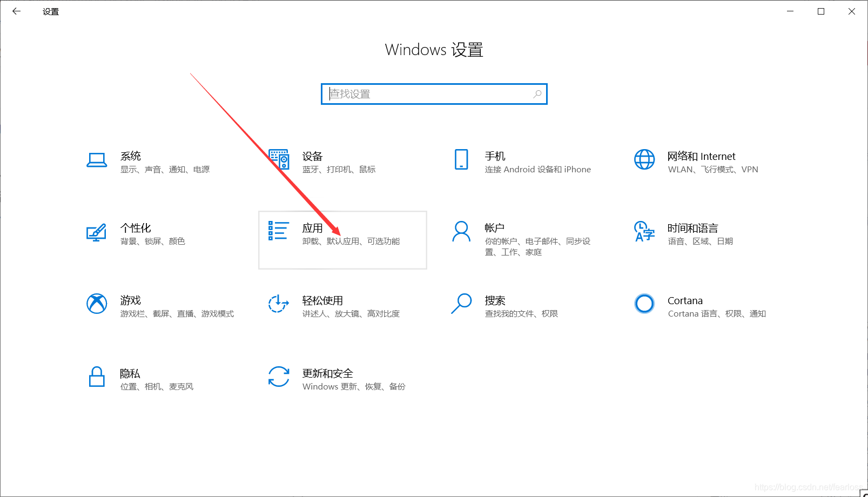Open 更新和安全 settings title
Viewport: 868px width, 497px height.
tap(328, 373)
